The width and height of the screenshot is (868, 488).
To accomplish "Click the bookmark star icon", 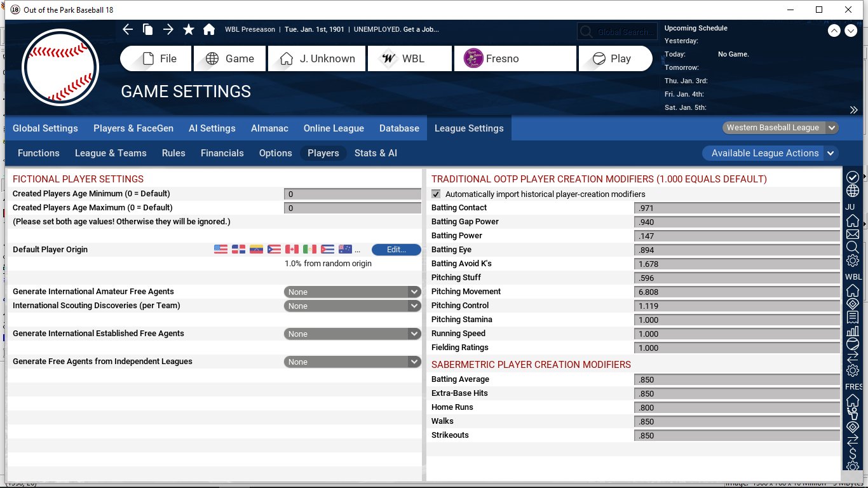I will (x=189, y=29).
